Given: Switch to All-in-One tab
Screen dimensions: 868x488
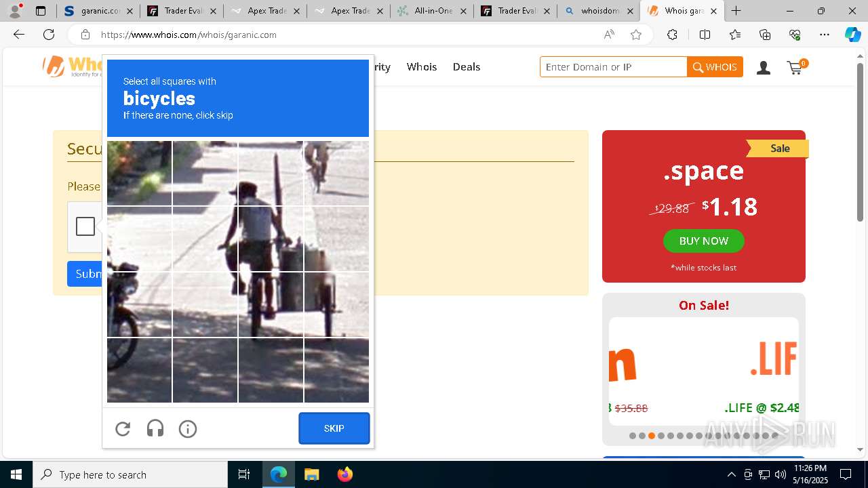Looking at the screenshot, I should point(431,11).
